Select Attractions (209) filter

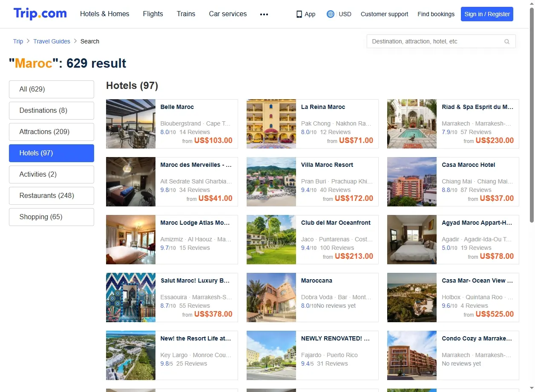click(x=52, y=132)
